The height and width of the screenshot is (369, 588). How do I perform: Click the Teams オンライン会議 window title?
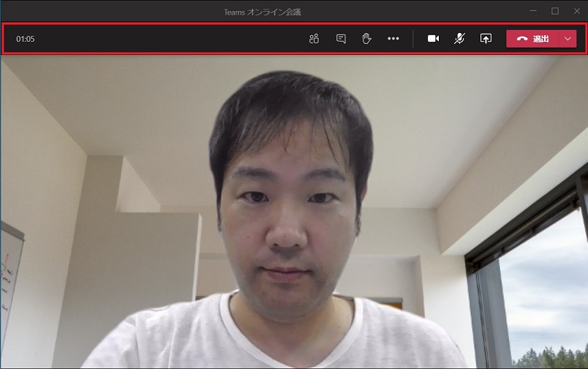262,12
